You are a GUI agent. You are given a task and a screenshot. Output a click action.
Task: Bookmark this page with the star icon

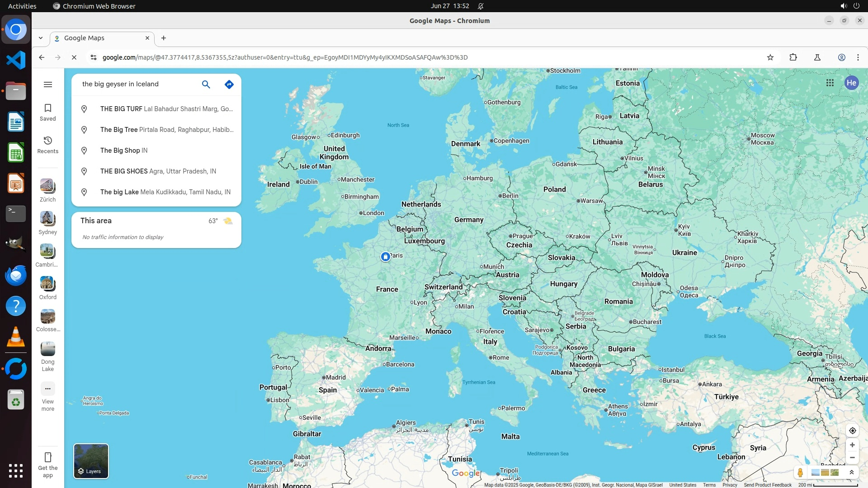pos(770,57)
